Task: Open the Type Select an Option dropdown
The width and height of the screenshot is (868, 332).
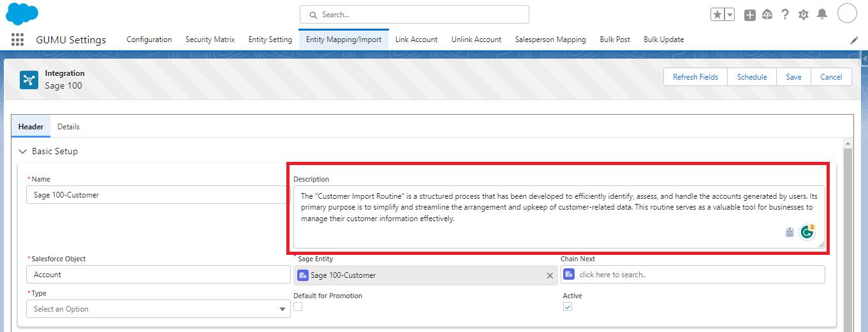Action: point(158,309)
